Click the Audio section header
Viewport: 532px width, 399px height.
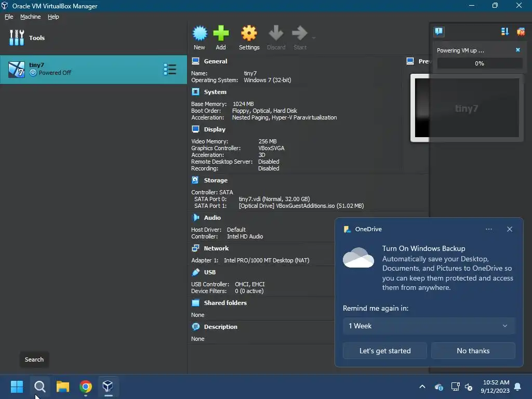(212, 218)
